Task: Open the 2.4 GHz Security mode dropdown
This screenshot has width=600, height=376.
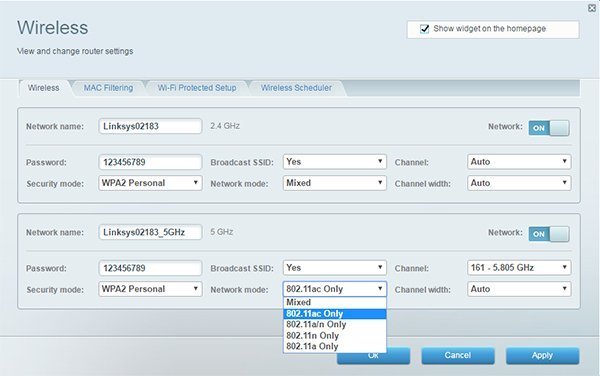Action: [150, 183]
